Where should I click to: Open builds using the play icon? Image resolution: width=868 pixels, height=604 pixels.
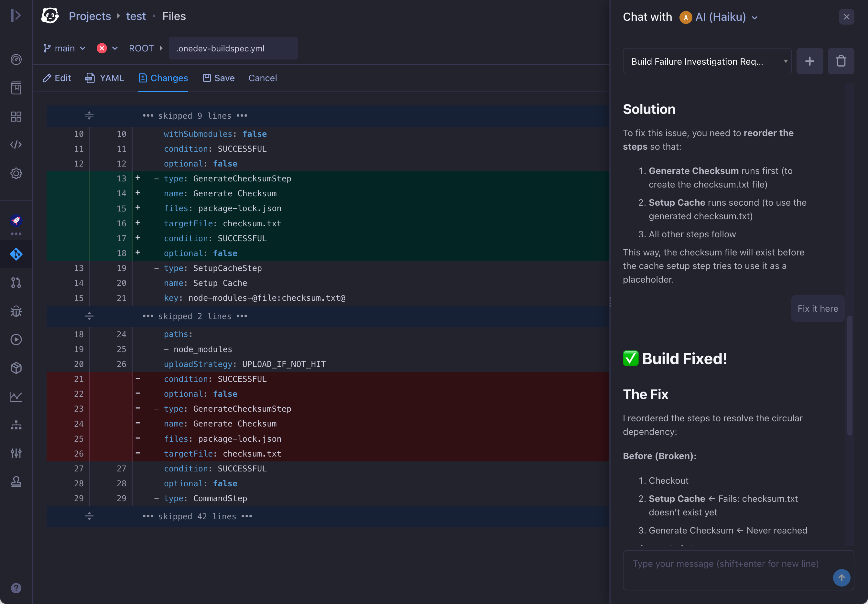(16, 340)
